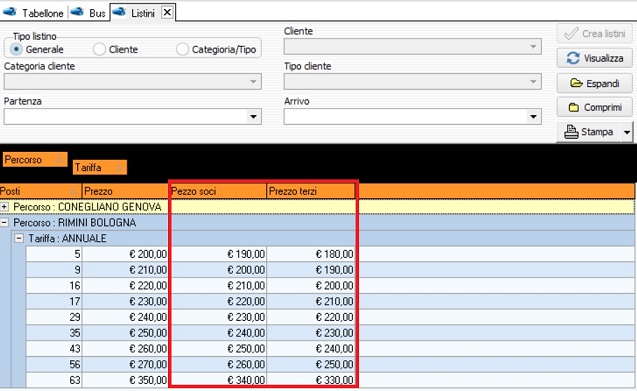Click the Posti cell with value 63
This screenshot has width=637, height=391.
click(x=54, y=380)
